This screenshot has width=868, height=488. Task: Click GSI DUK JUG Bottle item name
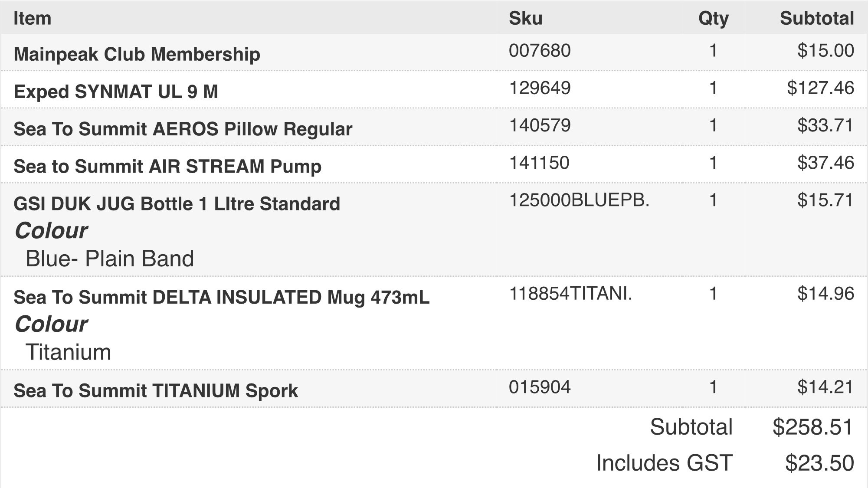pyautogui.click(x=177, y=203)
